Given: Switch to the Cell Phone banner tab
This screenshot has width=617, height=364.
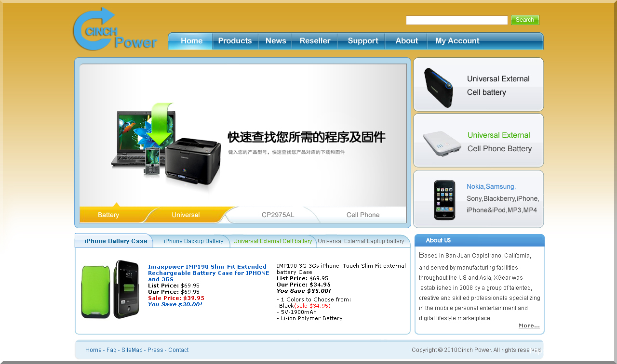Looking at the screenshot, I should tap(362, 215).
